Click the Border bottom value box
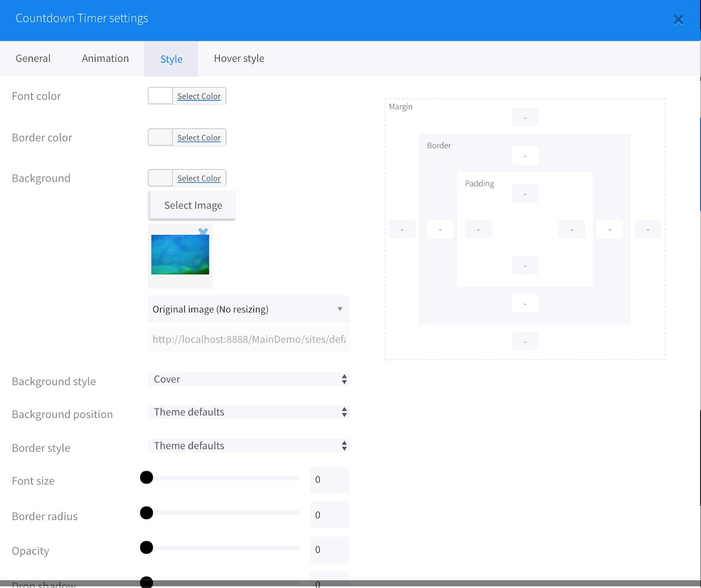Image resolution: width=701 pixels, height=588 pixels. (525, 303)
